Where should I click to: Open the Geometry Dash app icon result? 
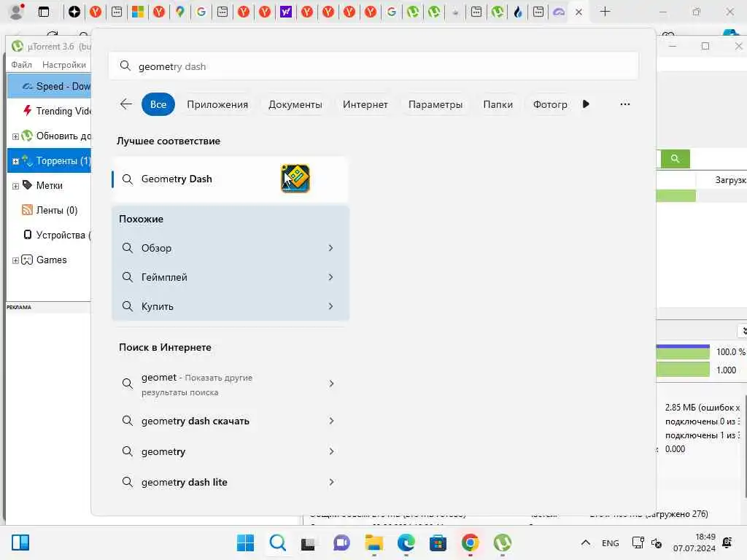[295, 179]
